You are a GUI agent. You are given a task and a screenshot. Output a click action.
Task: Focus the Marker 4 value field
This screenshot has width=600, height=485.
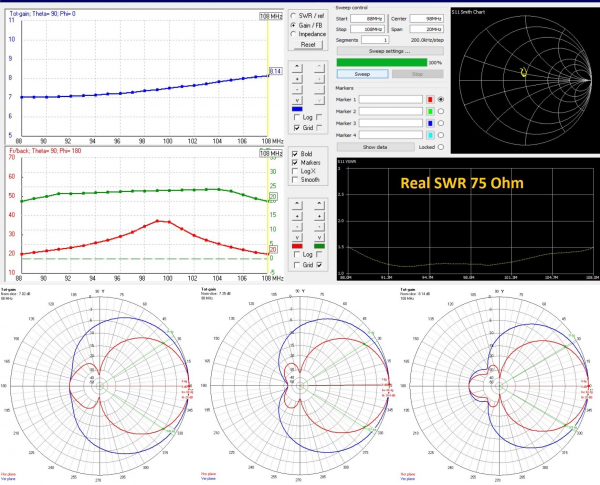tap(391, 135)
